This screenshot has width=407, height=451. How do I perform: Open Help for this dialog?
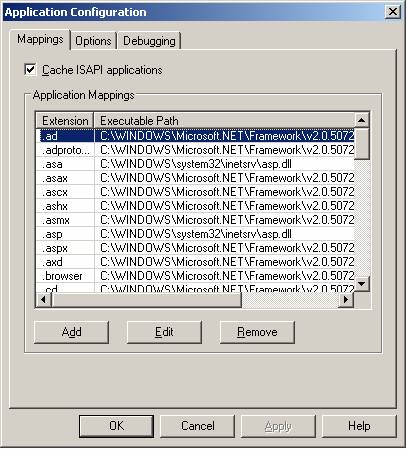point(359,426)
